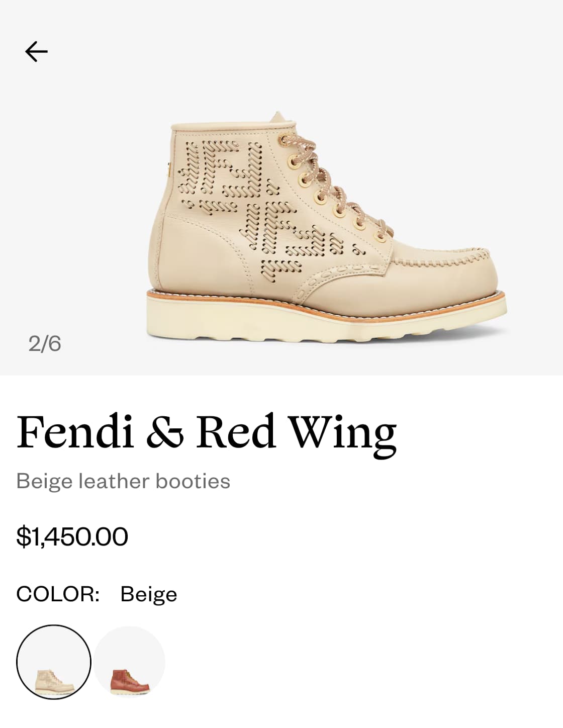Click the word Fendi in the heading

75,432
